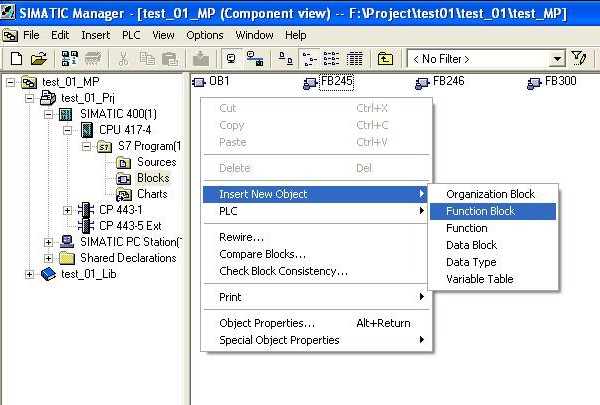Click the CPU 417-4 module icon
This screenshot has width=600, height=405.
(87, 130)
